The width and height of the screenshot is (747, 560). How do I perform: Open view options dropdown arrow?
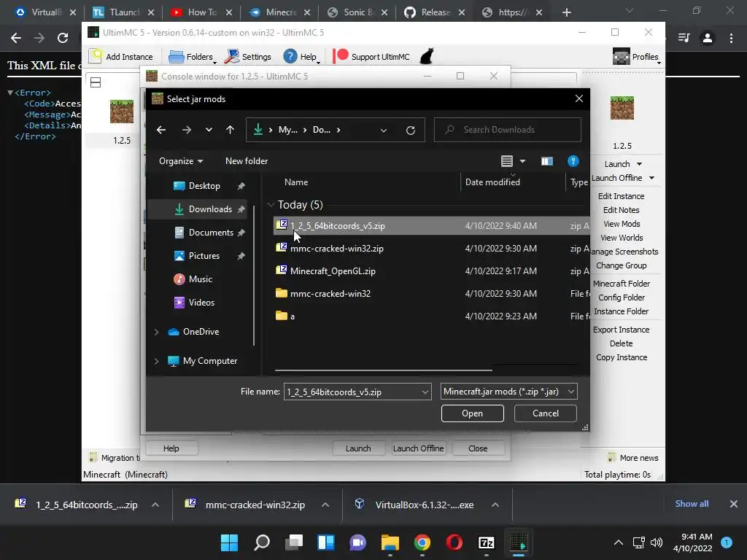(x=522, y=161)
